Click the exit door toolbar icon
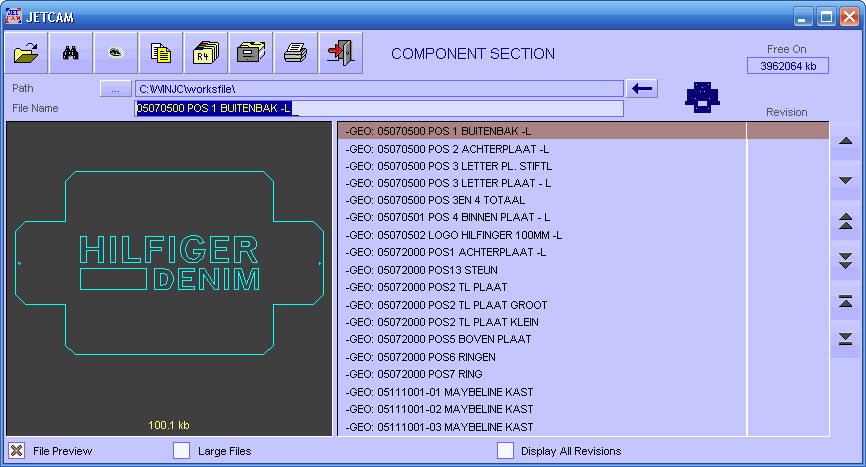 click(x=341, y=53)
